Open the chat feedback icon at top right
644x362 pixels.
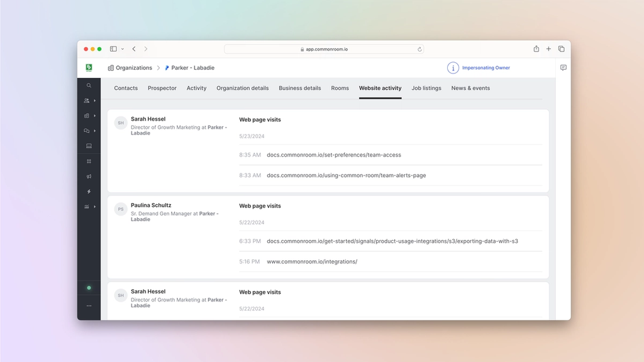[563, 68]
